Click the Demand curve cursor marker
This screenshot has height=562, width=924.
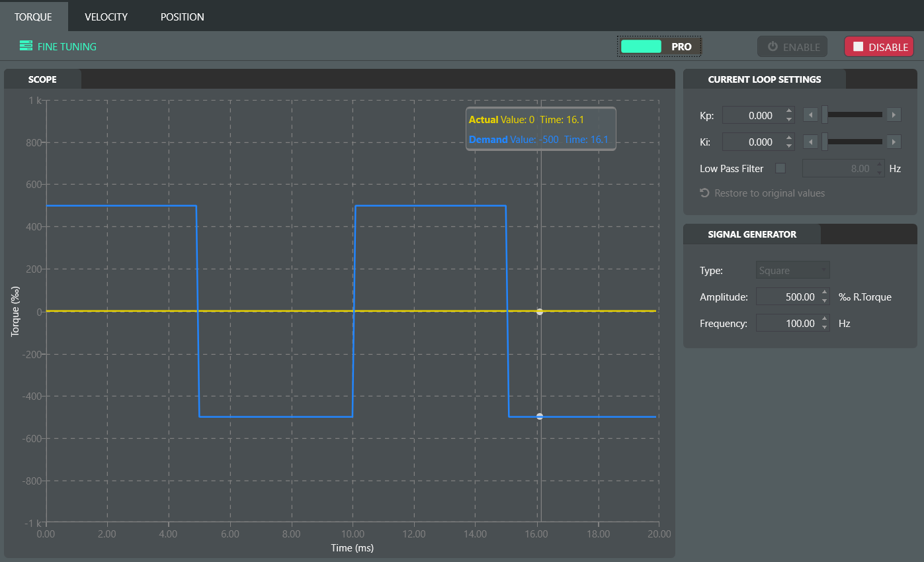click(x=540, y=416)
